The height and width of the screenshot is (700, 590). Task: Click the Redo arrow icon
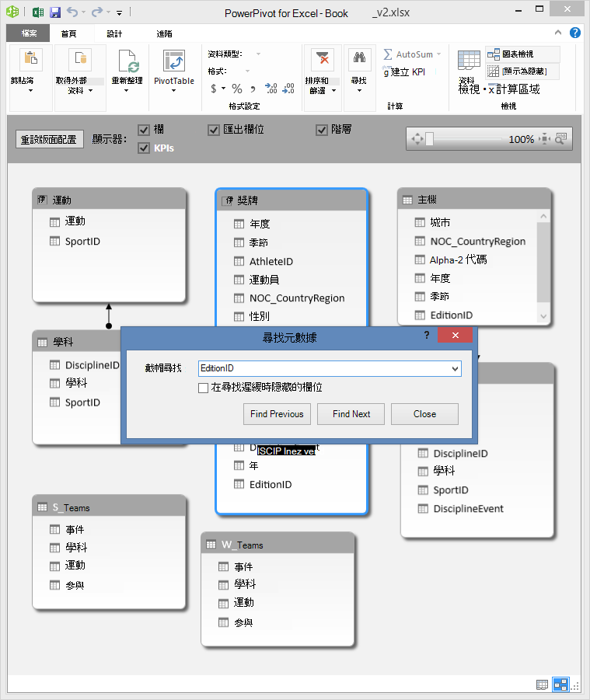pyautogui.click(x=97, y=12)
